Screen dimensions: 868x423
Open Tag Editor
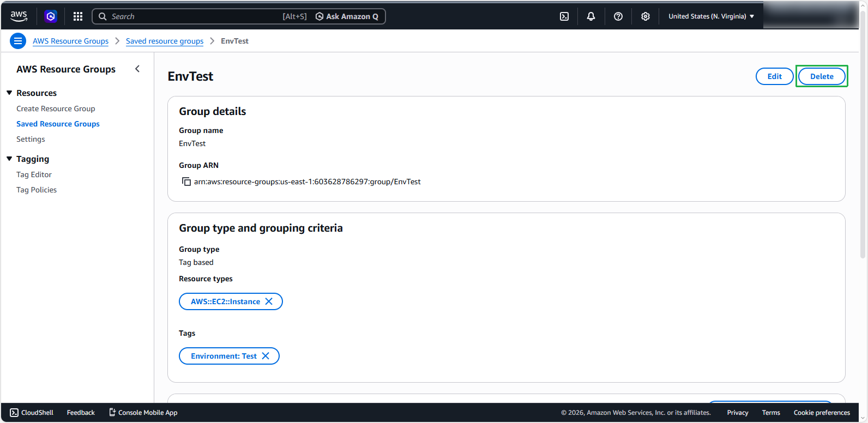(34, 174)
